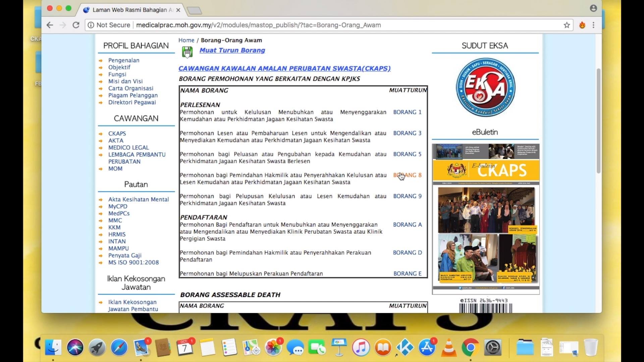
Task: Download BORANG 5
Action: 407,154
